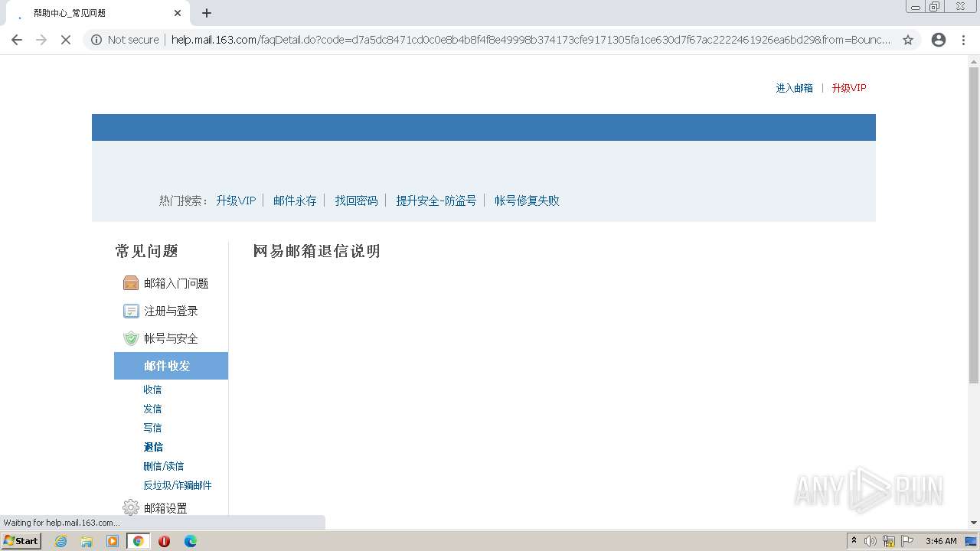
Task: Expand the 帐号与安全 category
Action: 171,338
